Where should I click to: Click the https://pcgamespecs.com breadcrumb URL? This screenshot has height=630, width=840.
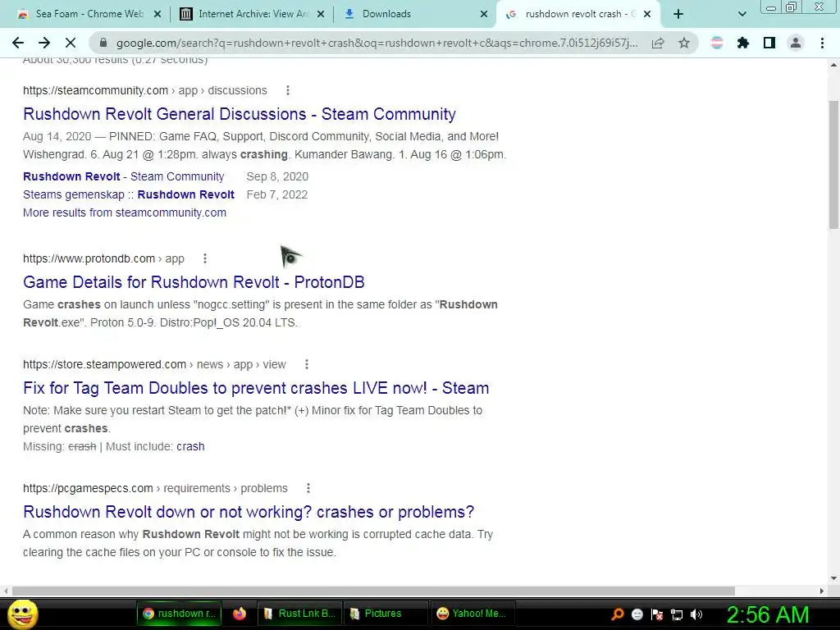point(88,488)
